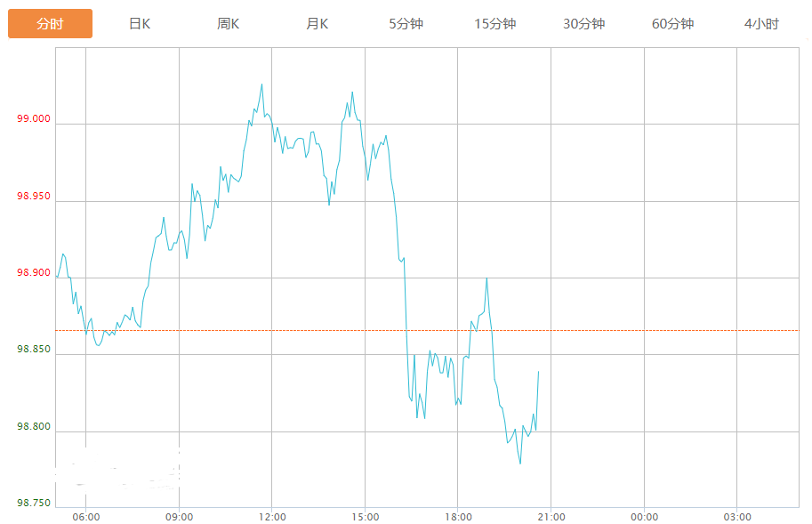Viewport: 812px width, 524px height.
Task: Click the 98.800 price axis label
Action: (x=34, y=427)
